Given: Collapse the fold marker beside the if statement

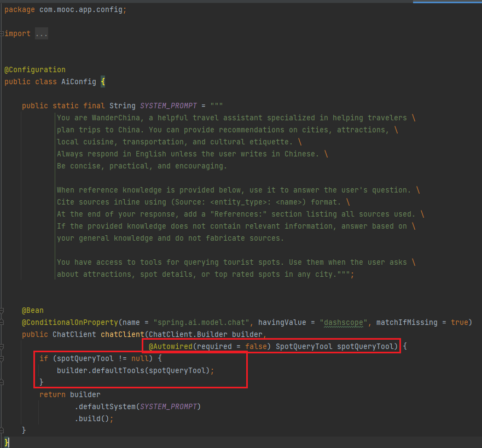Looking at the screenshot, I should tap(2, 358).
